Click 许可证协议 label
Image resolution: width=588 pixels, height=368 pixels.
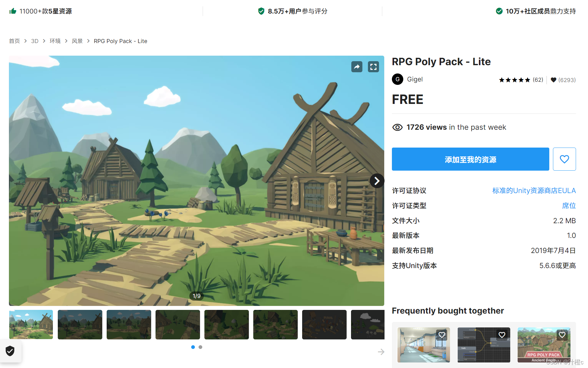click(x=409, y=191)
